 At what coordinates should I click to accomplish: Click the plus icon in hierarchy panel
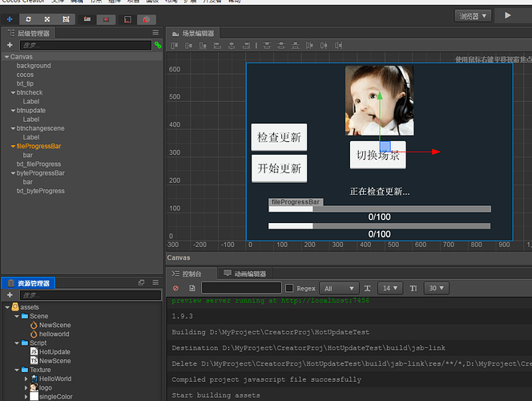10,46
